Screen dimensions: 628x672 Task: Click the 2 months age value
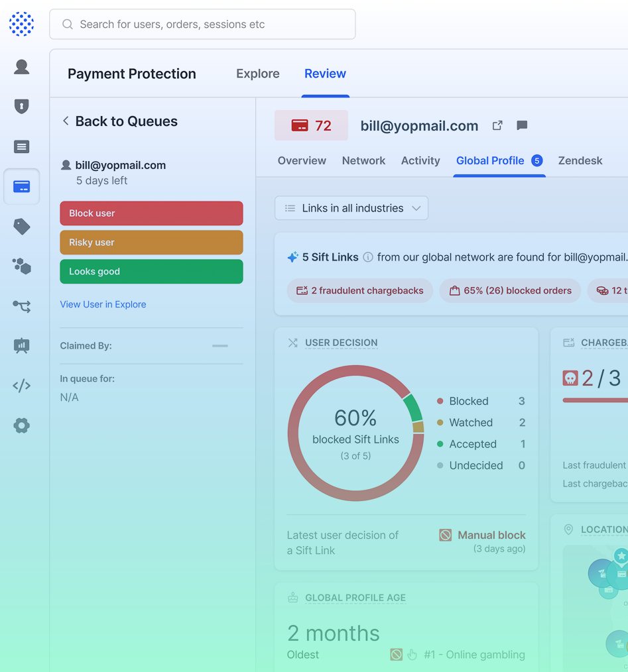[x=334, y=634]
